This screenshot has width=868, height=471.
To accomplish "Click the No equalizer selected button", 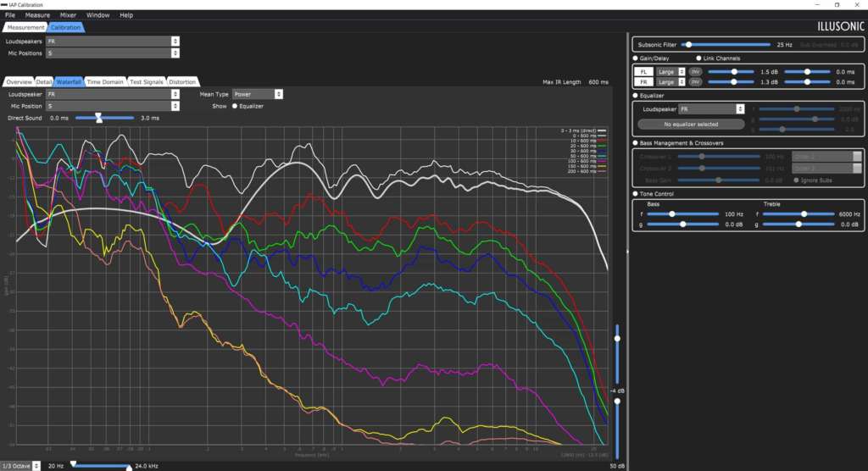I will click(x=691, y=125).
